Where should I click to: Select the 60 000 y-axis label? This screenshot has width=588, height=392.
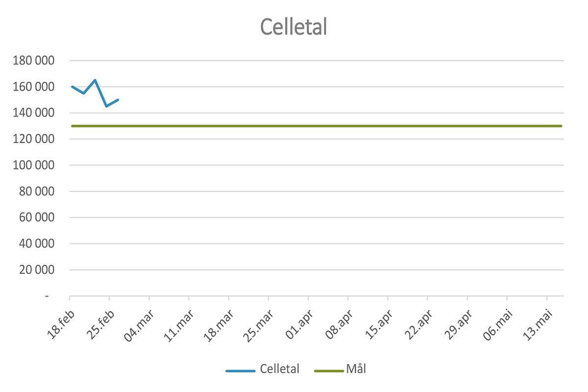pyautogui.click(x=37, y=218)
